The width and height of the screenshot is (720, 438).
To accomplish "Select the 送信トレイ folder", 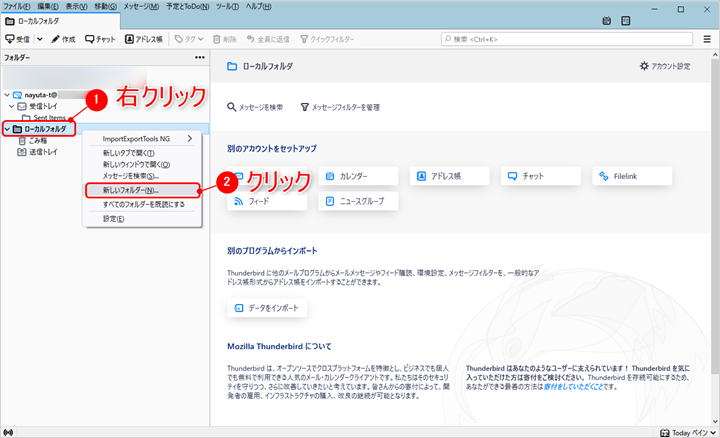I will 43,152.
